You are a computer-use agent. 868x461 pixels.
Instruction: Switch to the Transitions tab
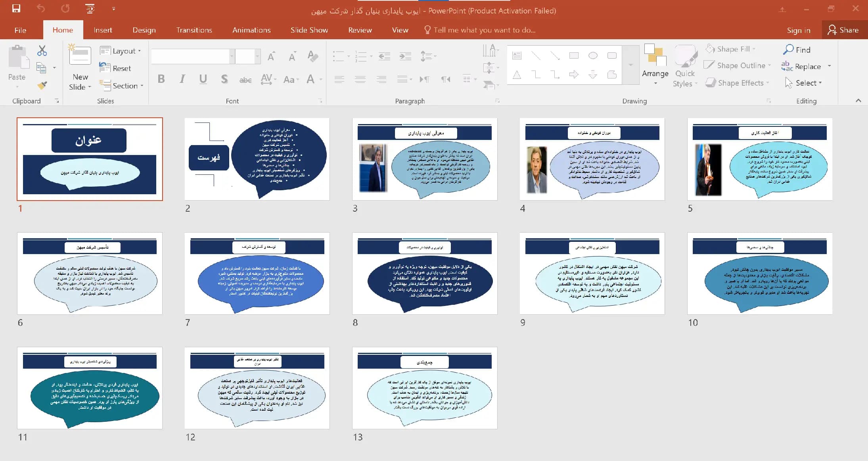point(194,30)
